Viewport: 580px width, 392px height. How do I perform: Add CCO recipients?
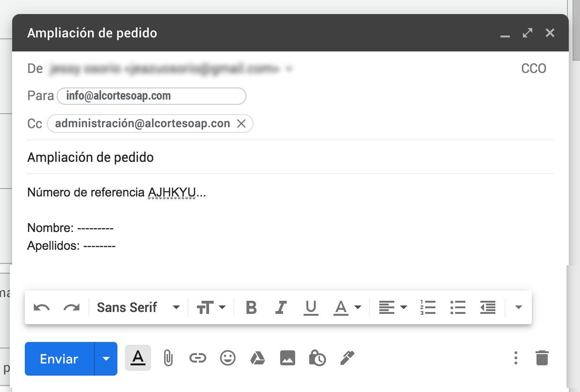click(x=534, y=69)
